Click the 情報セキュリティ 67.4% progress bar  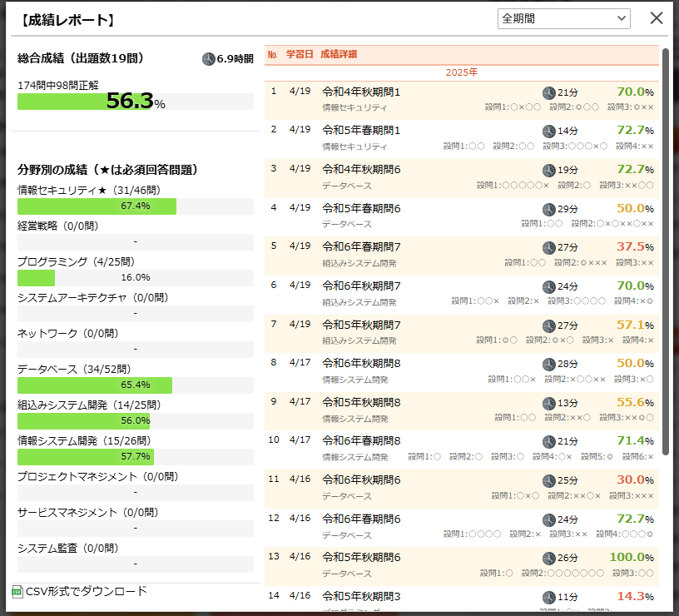coord(136,206)
